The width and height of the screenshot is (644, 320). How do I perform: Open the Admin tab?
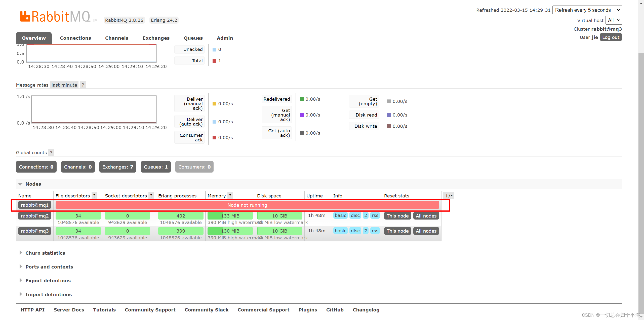pyautogui.click(x=225, y=38)
